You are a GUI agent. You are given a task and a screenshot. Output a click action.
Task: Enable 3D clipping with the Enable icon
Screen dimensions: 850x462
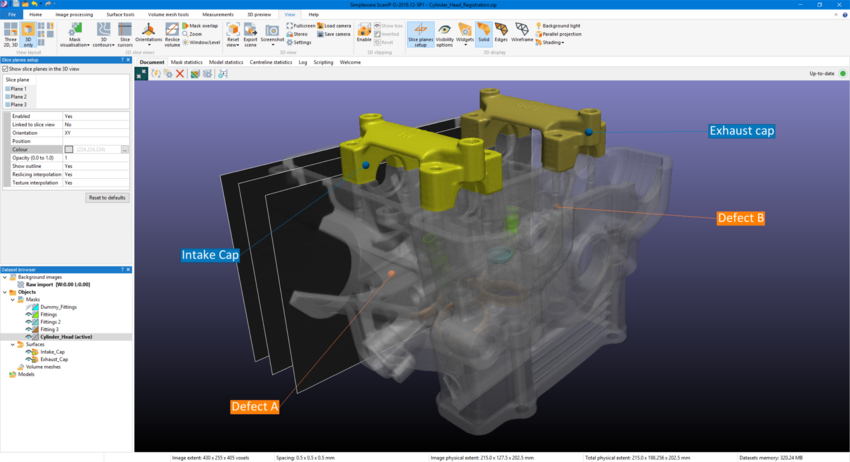point(363,33)
